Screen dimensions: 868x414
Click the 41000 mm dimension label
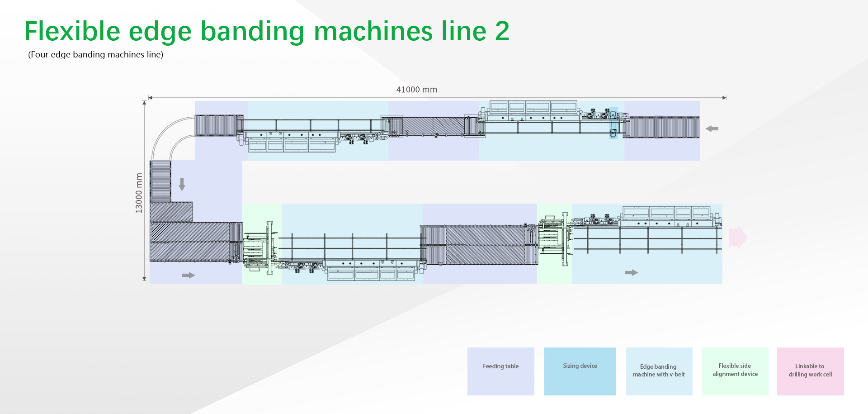(x=416, y=90)
